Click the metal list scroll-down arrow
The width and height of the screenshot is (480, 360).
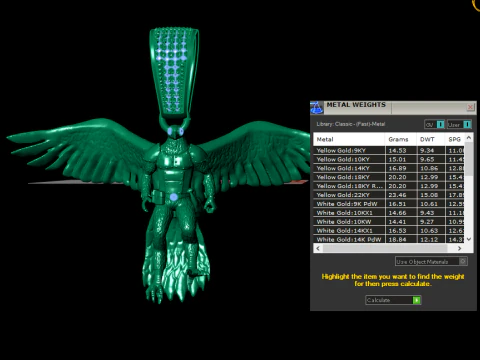469,239
